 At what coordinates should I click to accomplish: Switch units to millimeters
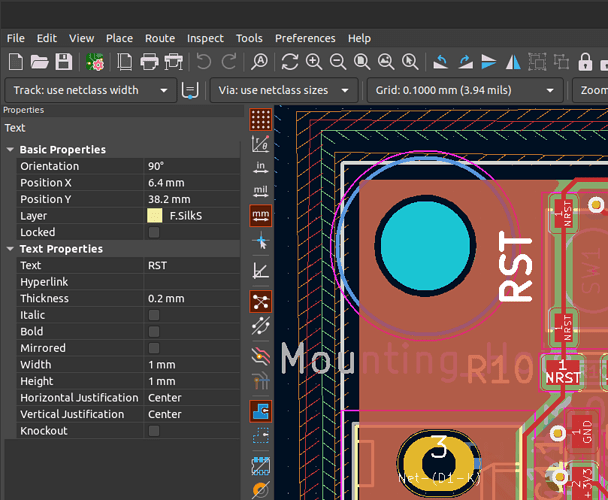coord(261,215)
